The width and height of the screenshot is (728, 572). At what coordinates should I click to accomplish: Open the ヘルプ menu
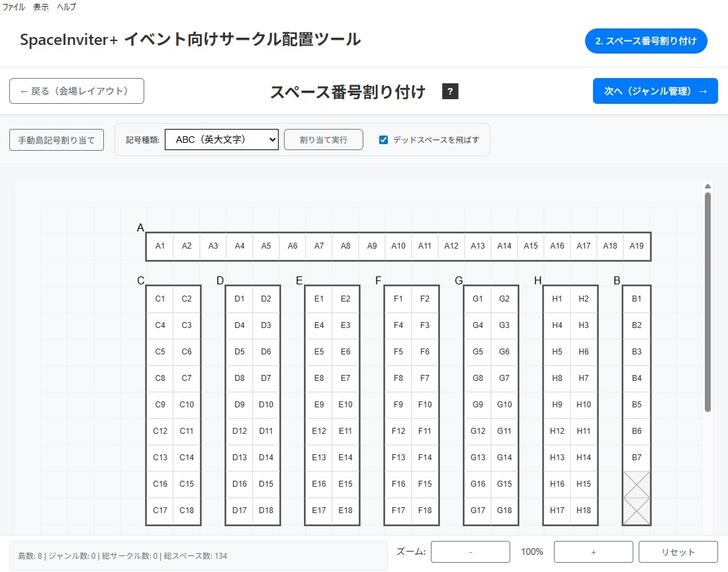(x=66, y=7)
